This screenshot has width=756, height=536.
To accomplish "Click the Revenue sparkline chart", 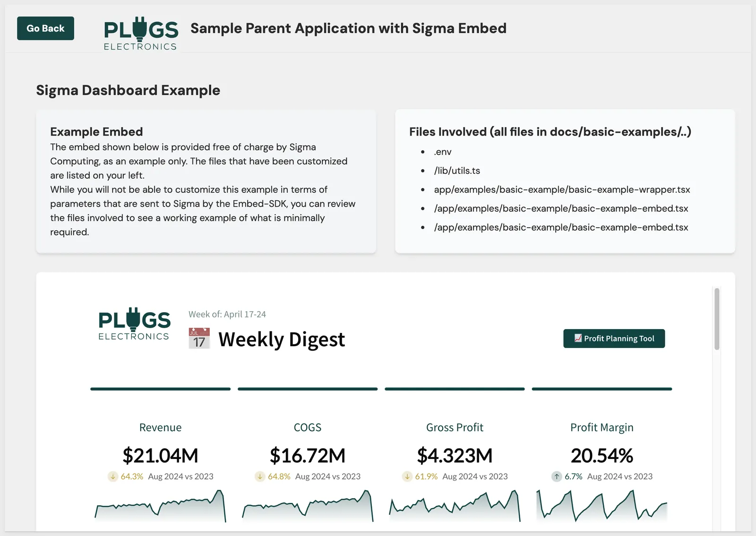I will pos(160,505).
